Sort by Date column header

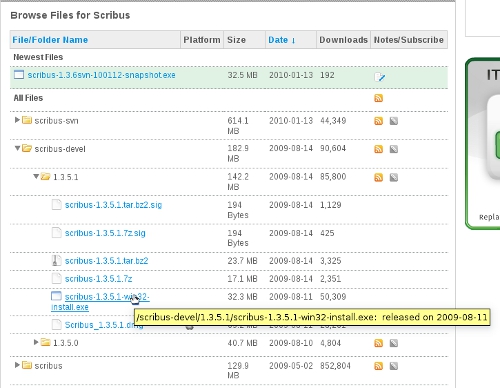click(x=282, y=40)
